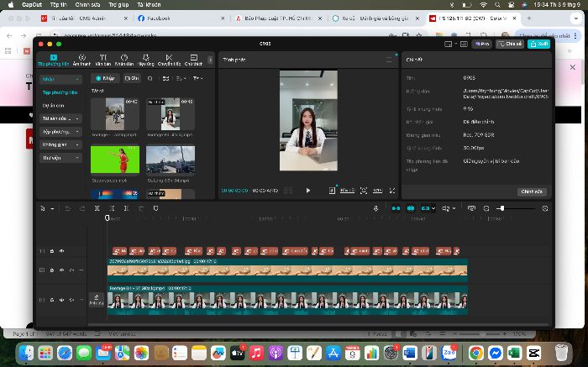This screenshot has width=588, height=367.
Task: Open the layout switcher icon
Action: [x=449, y=44]
